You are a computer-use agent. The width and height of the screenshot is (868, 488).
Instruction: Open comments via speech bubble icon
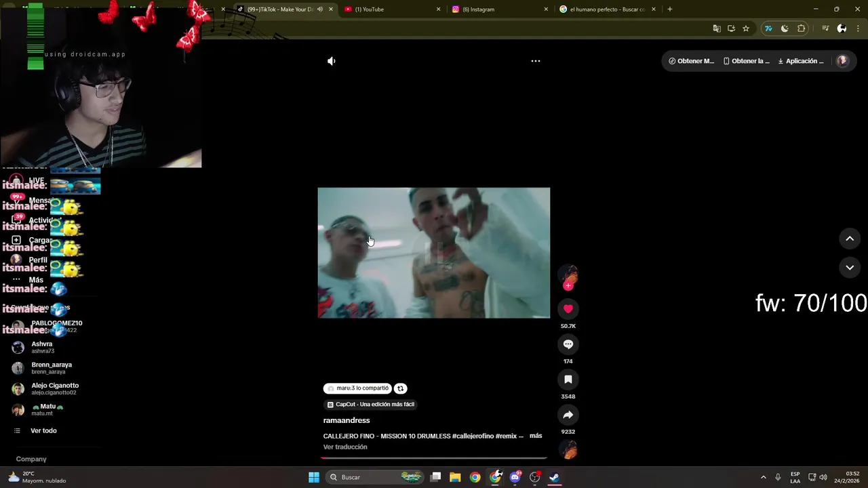point(568,344)
